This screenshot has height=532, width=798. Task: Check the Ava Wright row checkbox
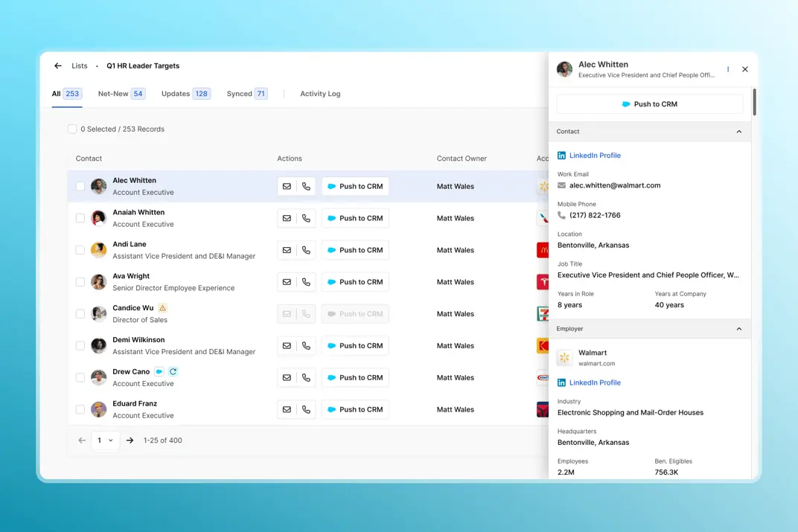pos(80,282)
